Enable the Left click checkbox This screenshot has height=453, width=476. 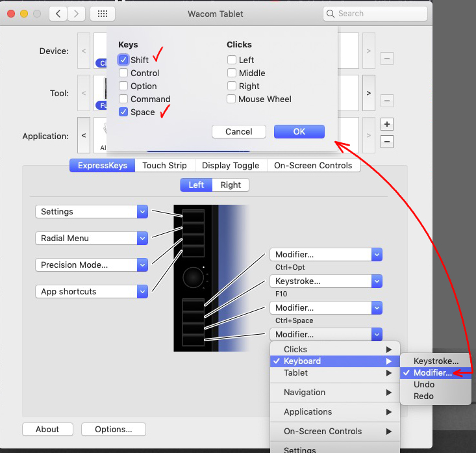coord(232,60)
